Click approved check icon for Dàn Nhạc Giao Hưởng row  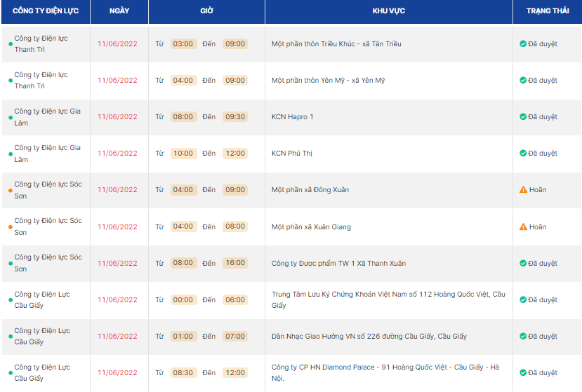pyautogui.click(x=523, y=336)
